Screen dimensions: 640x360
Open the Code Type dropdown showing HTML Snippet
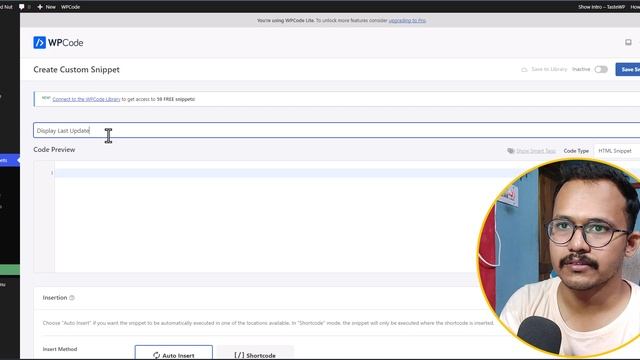click(616, 151)
